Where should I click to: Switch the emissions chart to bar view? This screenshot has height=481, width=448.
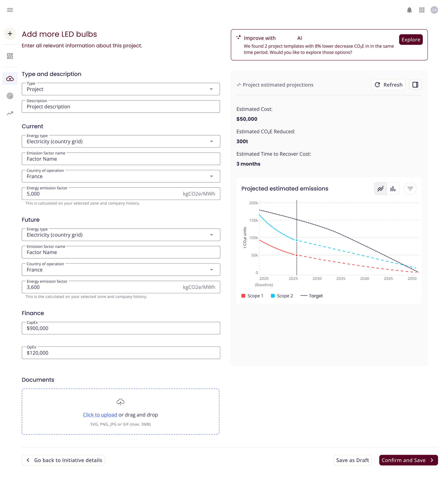[x=393, y=188]
